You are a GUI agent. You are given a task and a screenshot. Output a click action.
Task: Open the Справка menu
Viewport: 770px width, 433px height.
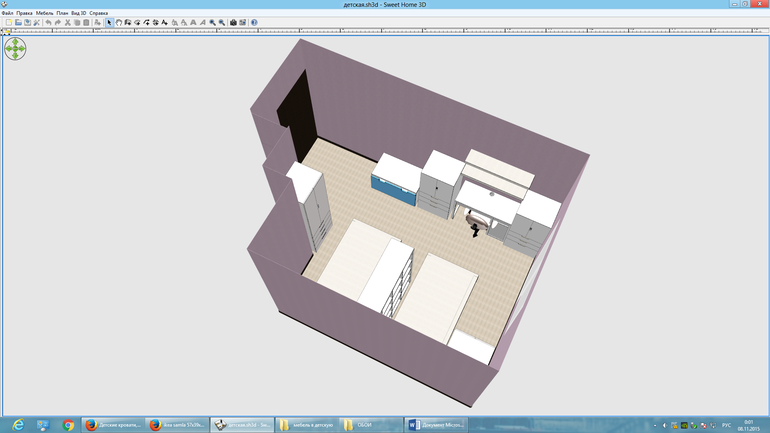99,13
